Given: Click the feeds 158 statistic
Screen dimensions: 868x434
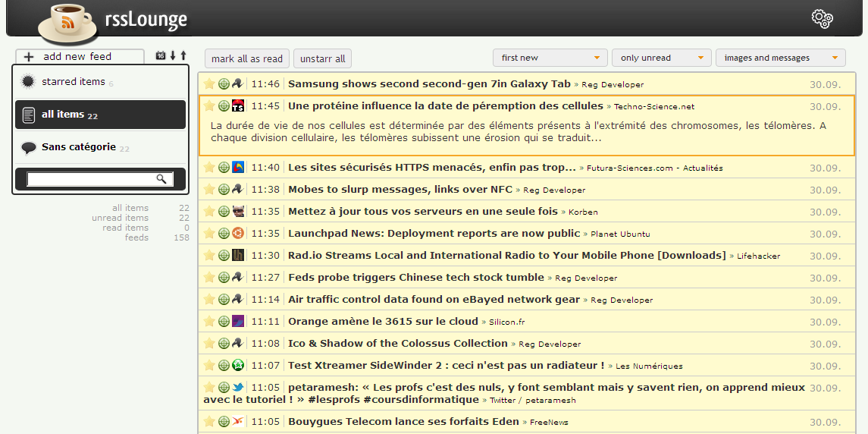Looking at the screenshot, I should 157,237.
